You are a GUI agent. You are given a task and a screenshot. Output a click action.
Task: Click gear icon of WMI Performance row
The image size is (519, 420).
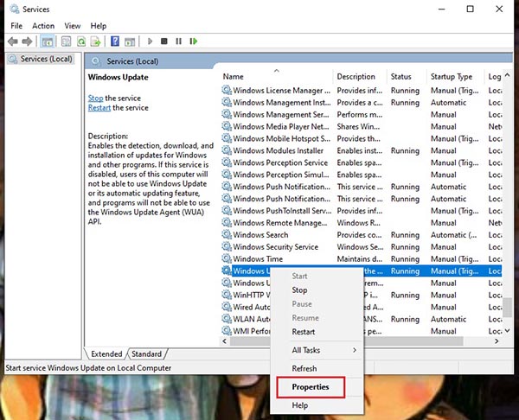coord(227,331)
